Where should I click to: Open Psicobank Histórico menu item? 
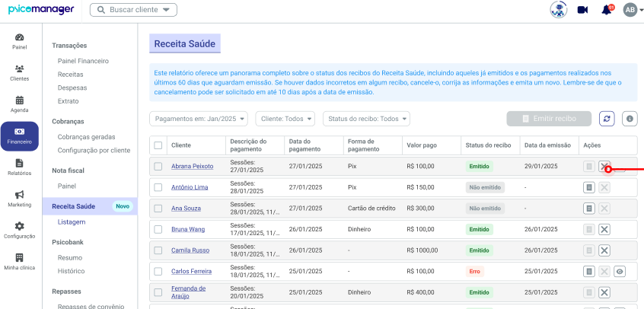(x=71, y=271)
